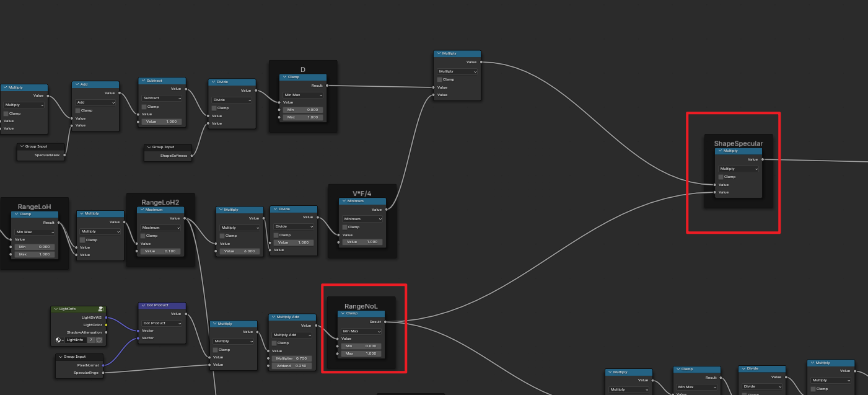Toggle the LightInfo fake user shield icon
The height and width of the screenshot is (395, 868).
click(99, 340)
